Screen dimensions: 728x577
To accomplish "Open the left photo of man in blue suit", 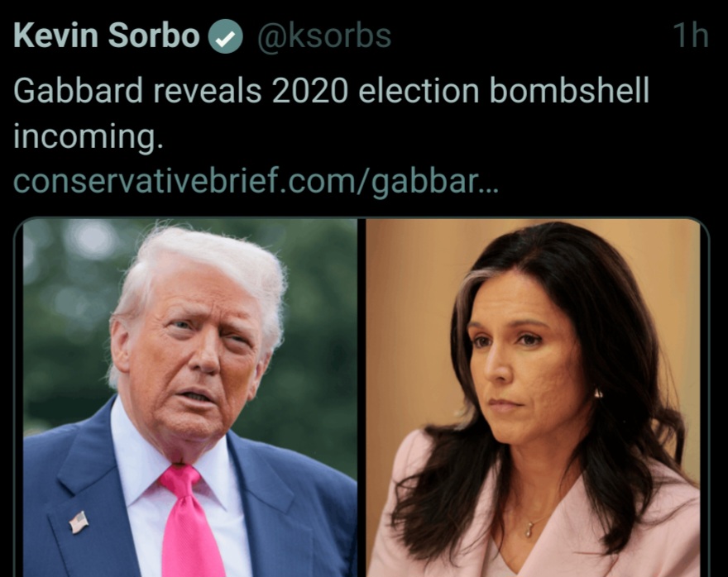I will (x=190, y=398).
